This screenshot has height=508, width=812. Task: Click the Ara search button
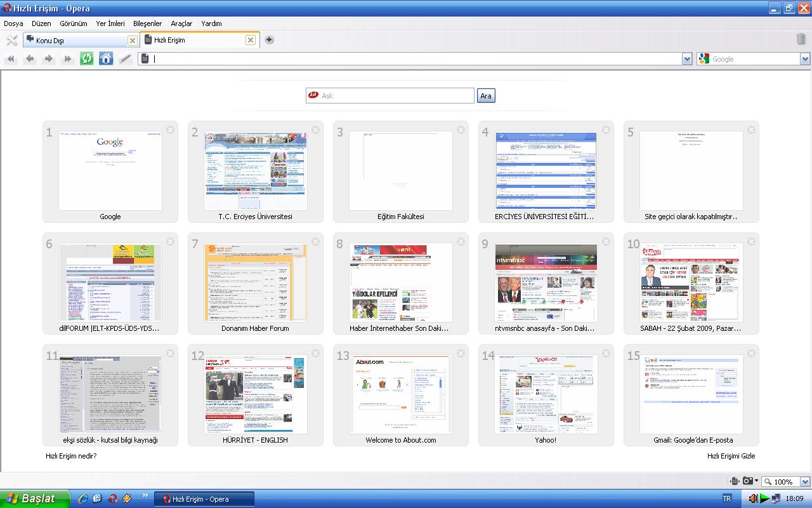pos(486,96)
